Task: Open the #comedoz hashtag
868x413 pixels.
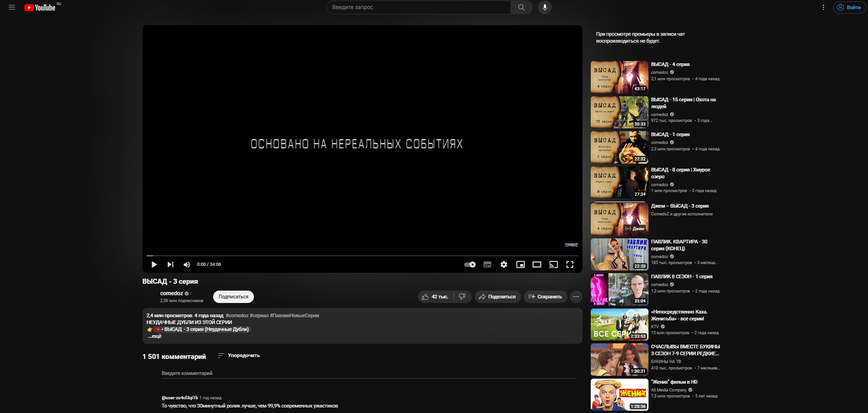Action: [237, 315]
